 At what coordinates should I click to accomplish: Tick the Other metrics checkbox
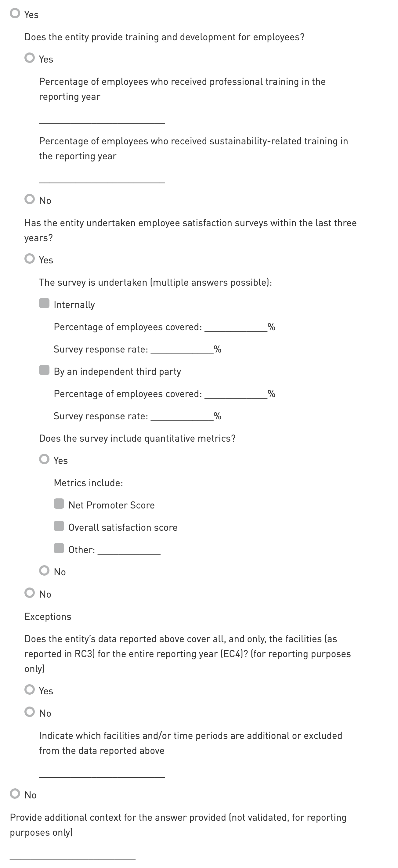click(59, 548)
